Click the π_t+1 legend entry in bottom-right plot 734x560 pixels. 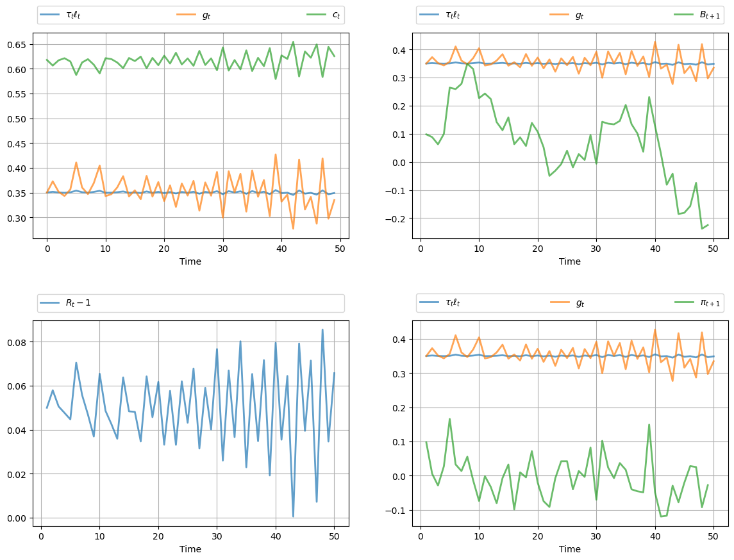pos(711,303)
